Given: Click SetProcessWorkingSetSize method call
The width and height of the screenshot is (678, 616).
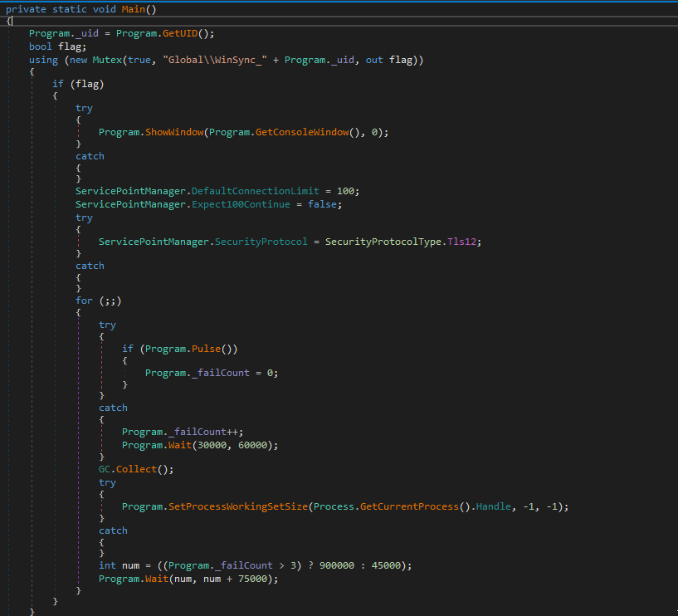Looking at the screenshot, I should [x=238, y=506].
